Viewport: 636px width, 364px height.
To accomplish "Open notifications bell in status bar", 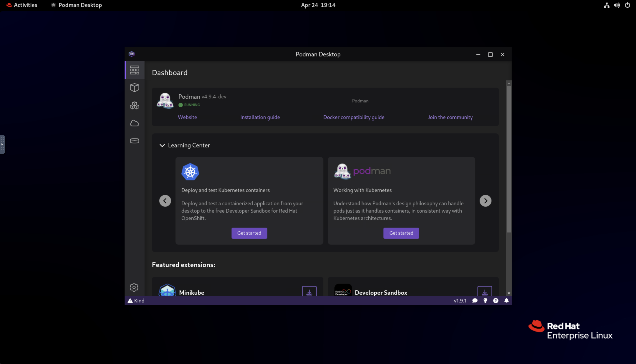I will click(506, 301).
